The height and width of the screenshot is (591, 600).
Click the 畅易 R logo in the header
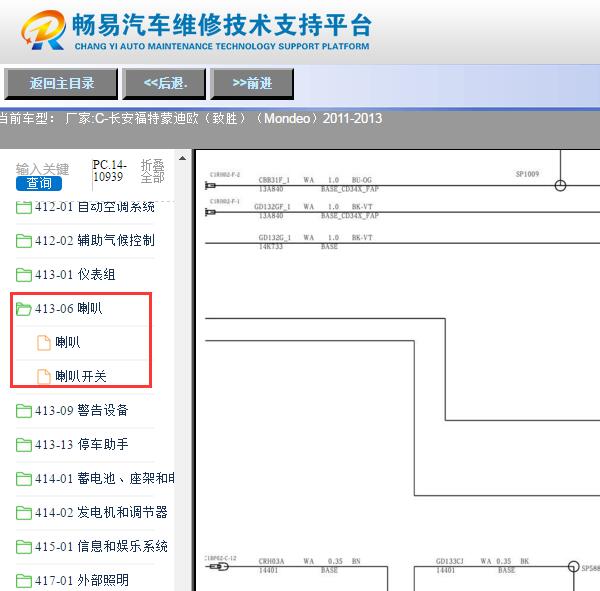[44, 31]
